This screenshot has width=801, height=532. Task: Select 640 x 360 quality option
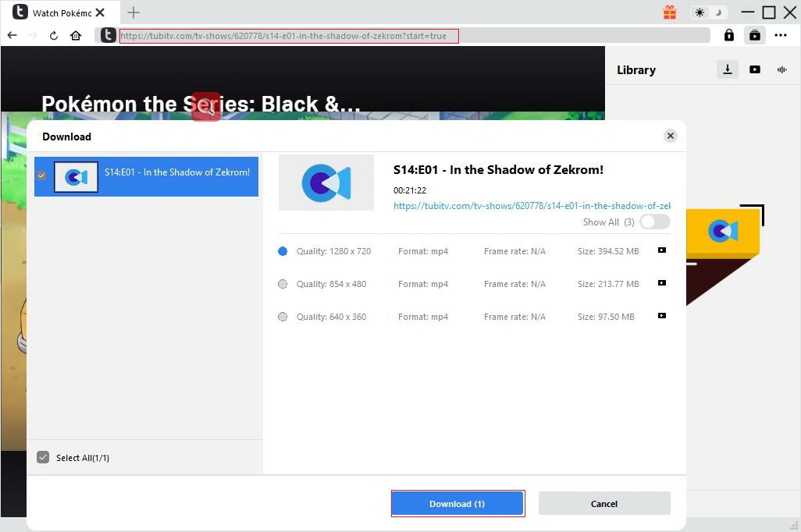(283, 317)
